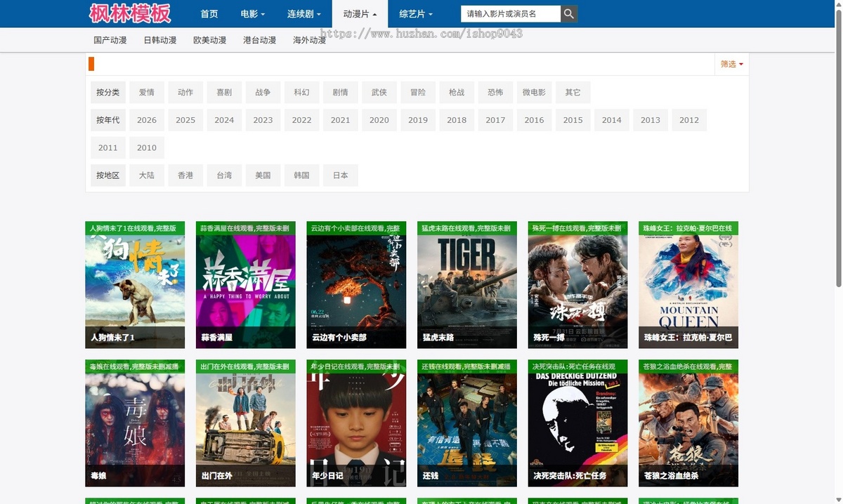The height and width of the screenshot is (504, 843).
Task: Filter by genre 剧情
Action: click(340, 92)
